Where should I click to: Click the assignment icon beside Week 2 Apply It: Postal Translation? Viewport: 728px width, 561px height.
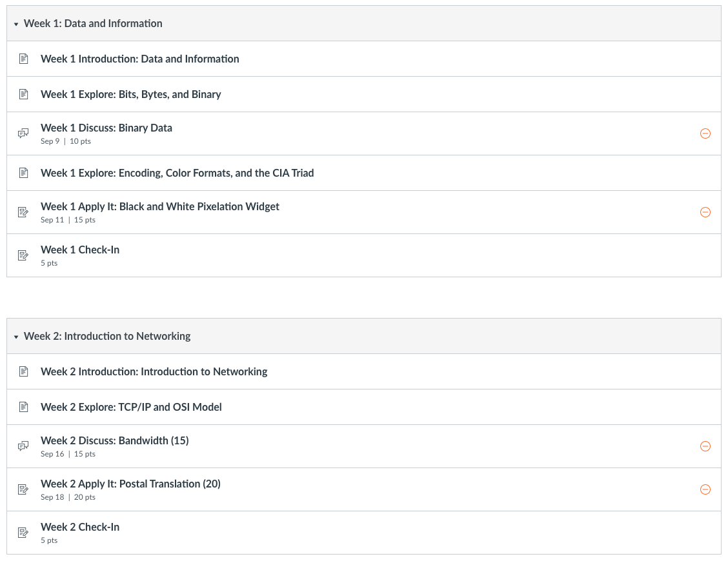(x=24, y=489)
